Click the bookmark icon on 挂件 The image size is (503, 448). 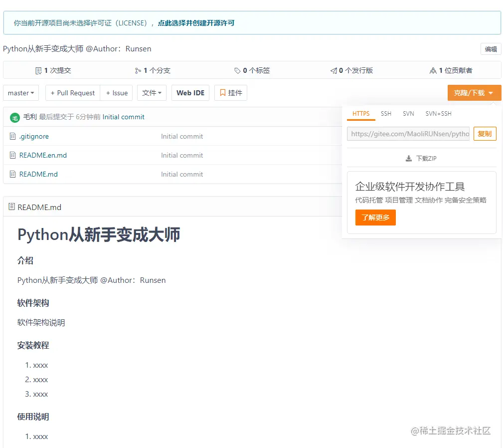223,93
